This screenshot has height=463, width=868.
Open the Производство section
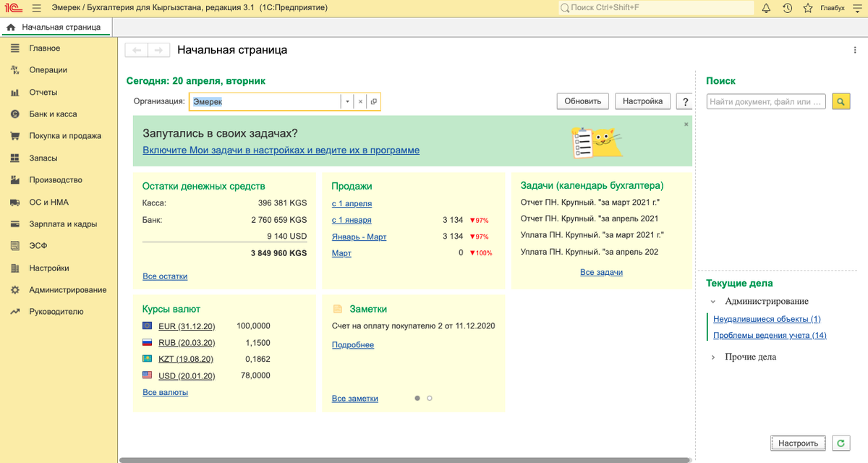point(56,180)
